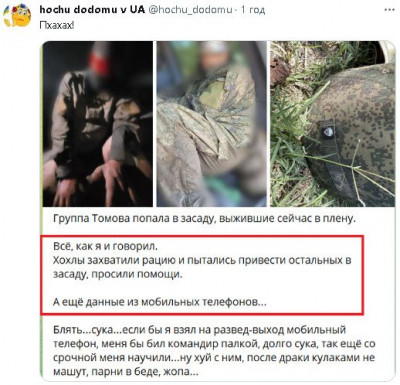Viewport: 400px width, 385px height.
Task: Click the text Всё, как я и говорил
Action: (105, 247)
